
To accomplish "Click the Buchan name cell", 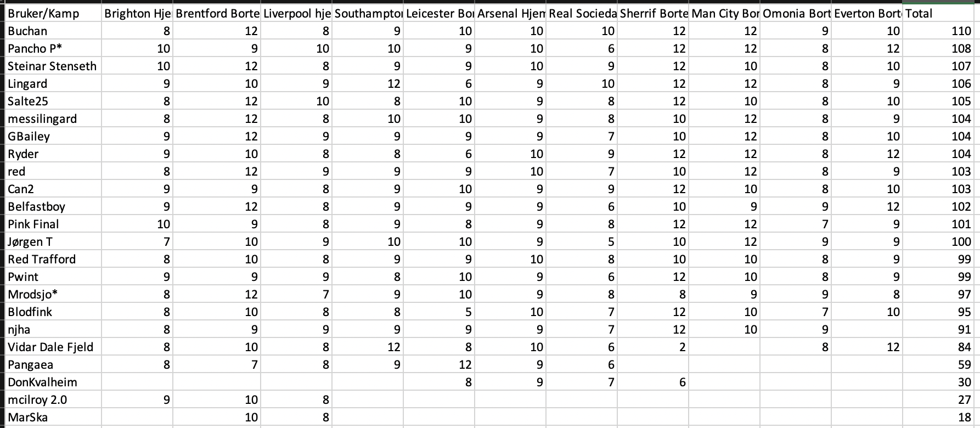I will point(53,31).
